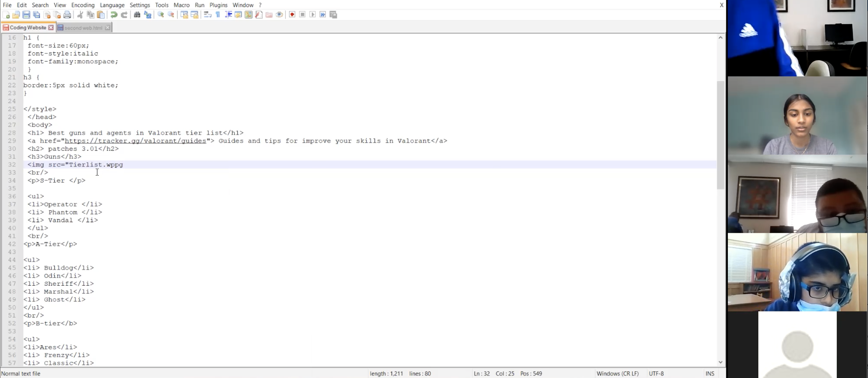Click Save recorded macro icon
868x378 pixels.
[x=333, y=15]
